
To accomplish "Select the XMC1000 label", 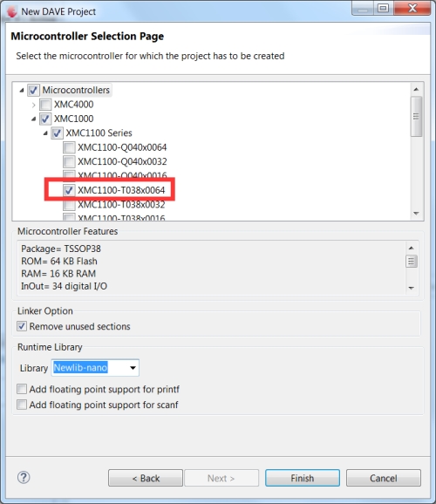I will (73, 119).
